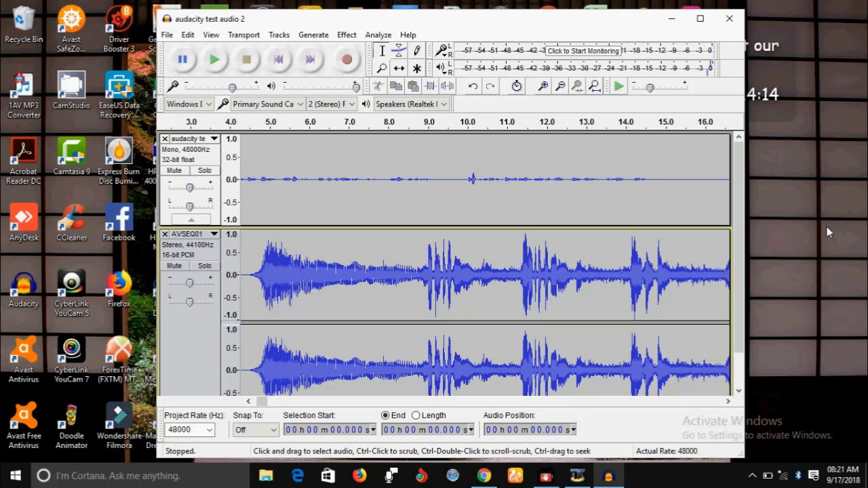Skip to start of project

tap(278, 60)
